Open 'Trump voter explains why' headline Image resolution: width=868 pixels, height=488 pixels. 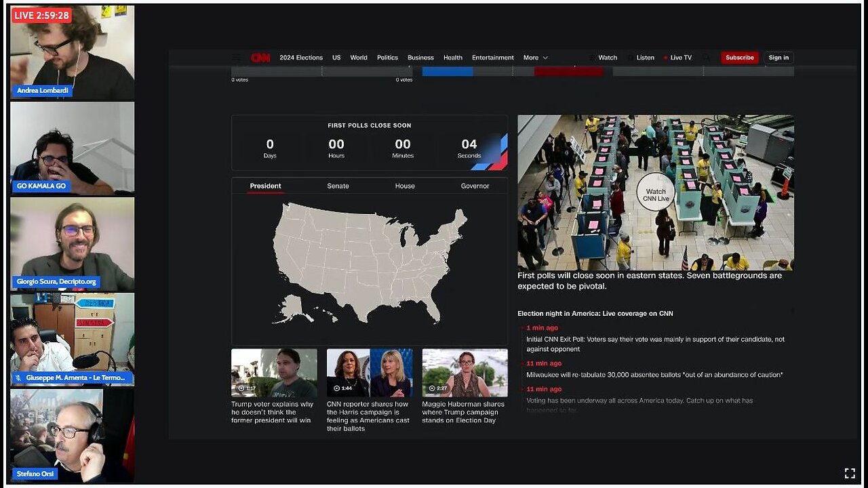click(273, 412)
